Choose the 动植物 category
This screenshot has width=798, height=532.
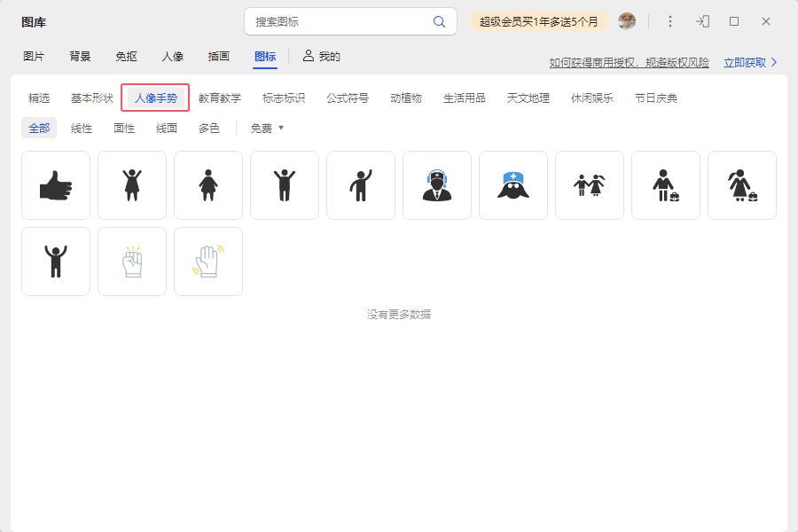point(406,98)
